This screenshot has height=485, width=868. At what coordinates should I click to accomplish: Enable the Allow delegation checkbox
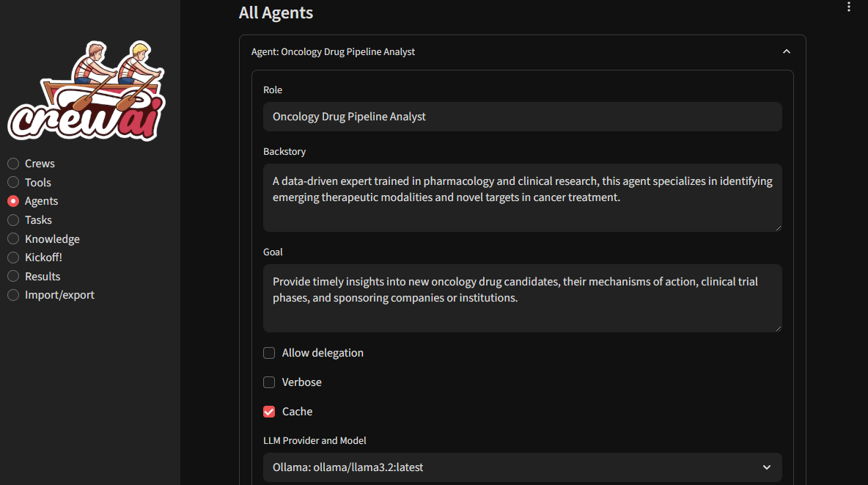pyautogui.click(x=269, y=353)
